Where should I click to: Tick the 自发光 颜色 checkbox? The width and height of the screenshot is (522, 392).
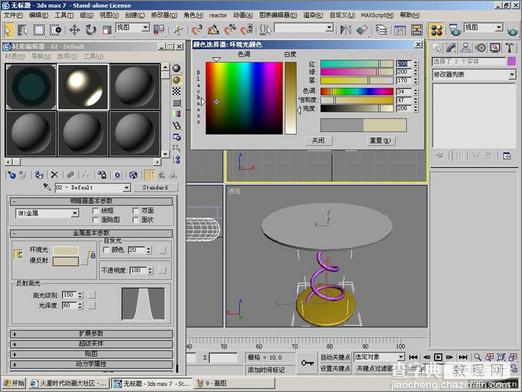tap(106, 250)
